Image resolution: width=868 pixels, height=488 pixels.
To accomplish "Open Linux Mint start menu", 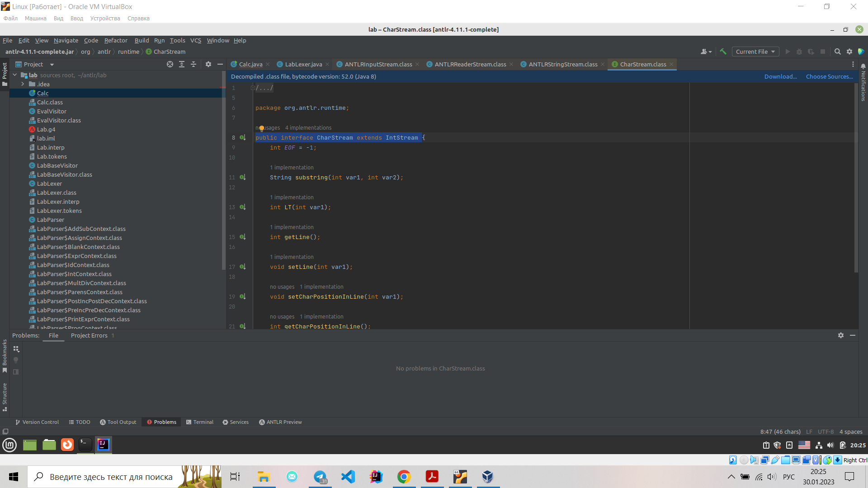I will 9,445.
